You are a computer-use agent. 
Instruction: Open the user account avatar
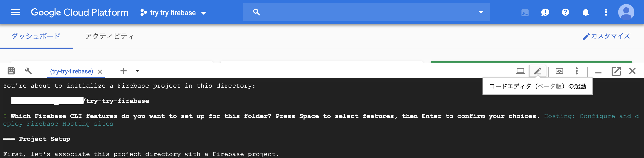[x=626, y=12]
